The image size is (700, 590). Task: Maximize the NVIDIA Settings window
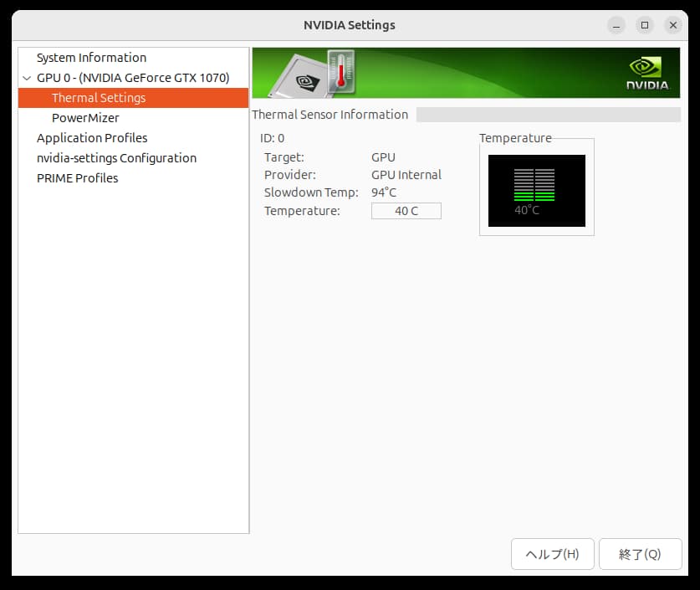[x=645, y=25]
